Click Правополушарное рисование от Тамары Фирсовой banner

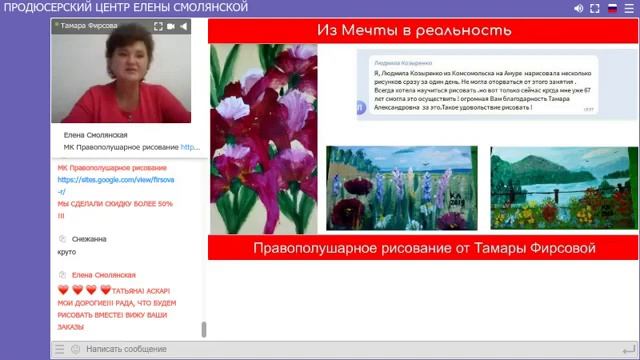coord(423,247)
